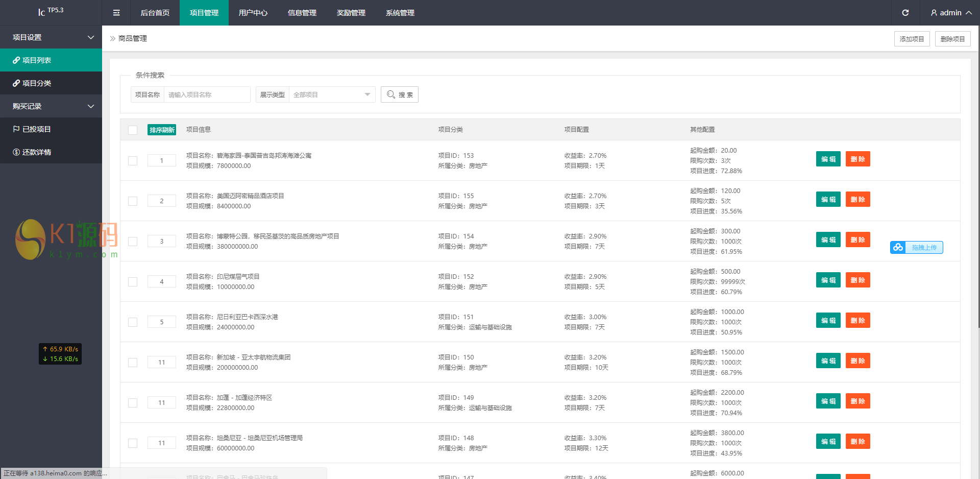Image resolution: width=980 pixels, height=479 pixels.
Task: Check the checkbox for project ID 153
Action: (133, 161)
